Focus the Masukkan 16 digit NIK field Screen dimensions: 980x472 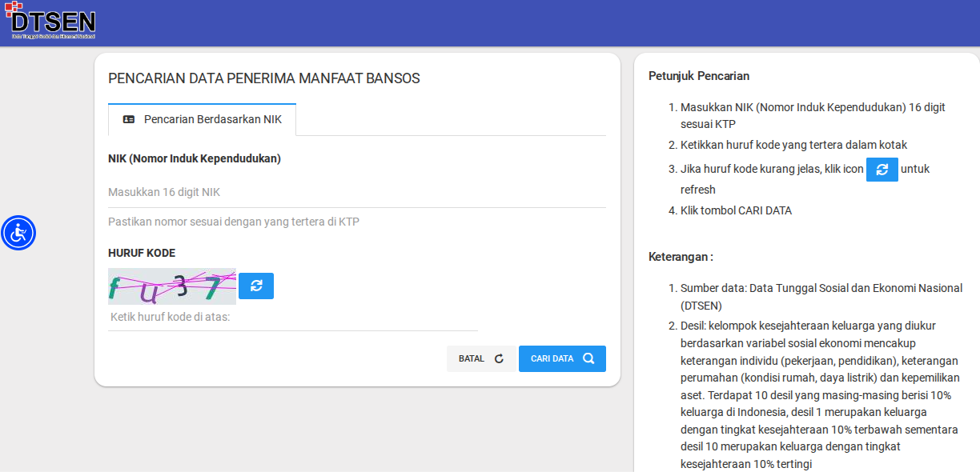pyautogui.click(x=357, y=192)
